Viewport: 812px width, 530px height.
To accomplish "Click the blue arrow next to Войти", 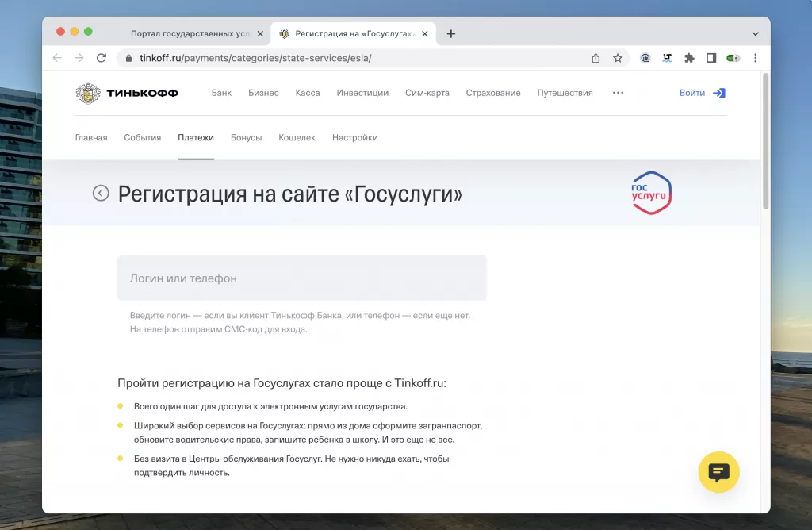I will click(x=718, y=93).
